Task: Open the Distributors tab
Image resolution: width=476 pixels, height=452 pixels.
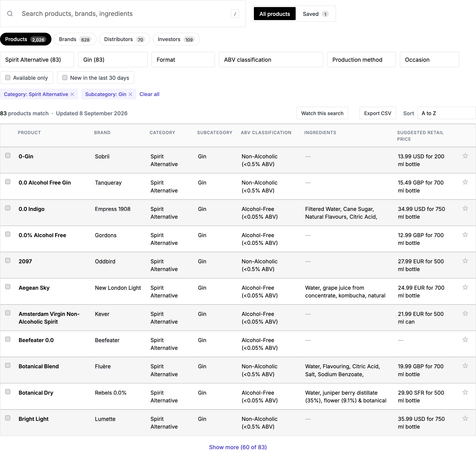Action: (x=125, y=39)
